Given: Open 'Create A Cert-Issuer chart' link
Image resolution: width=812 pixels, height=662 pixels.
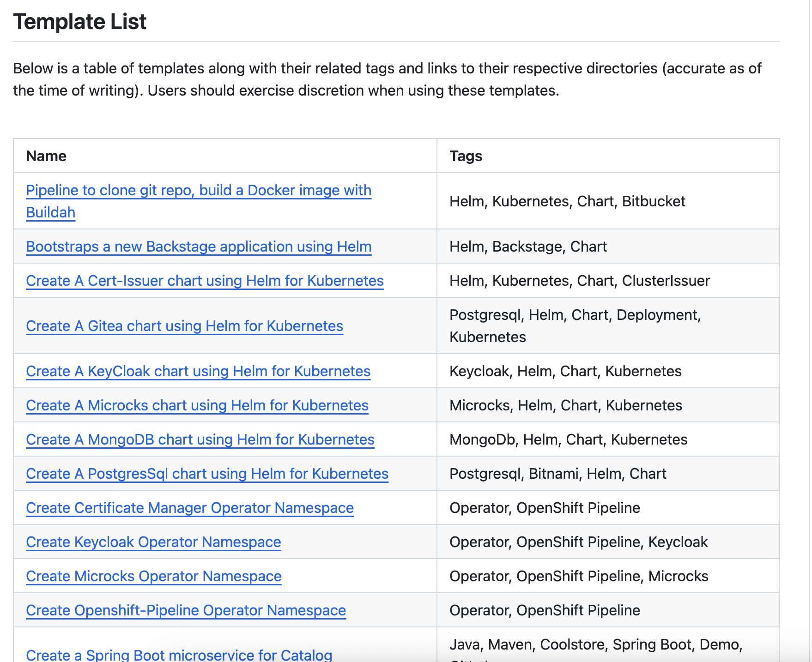Looking at the screenshot, I should (x=205, y=281).
